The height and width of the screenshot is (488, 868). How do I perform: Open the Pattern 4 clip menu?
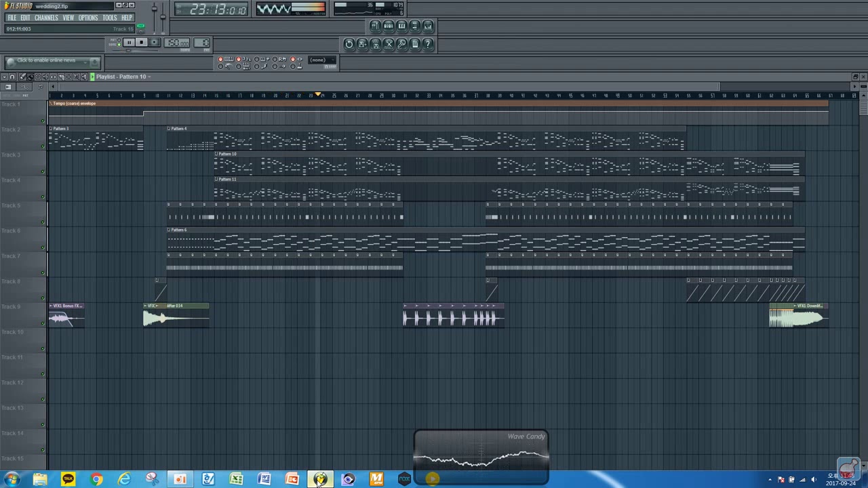(170, 128)
